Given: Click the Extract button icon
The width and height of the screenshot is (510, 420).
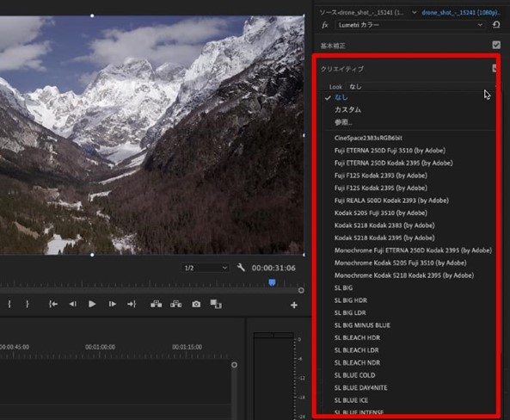Looking at the screenshot, I should 176,304.
